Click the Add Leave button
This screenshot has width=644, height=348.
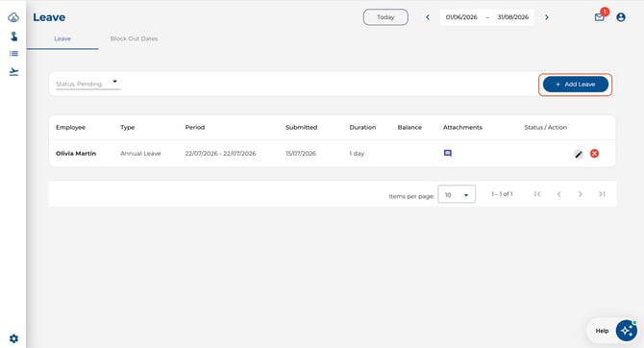point(576,85)
